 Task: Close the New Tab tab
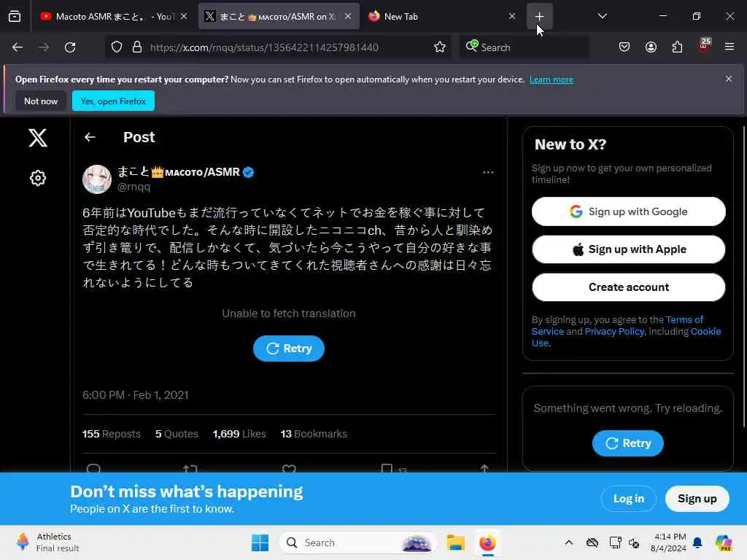(511, 16)
